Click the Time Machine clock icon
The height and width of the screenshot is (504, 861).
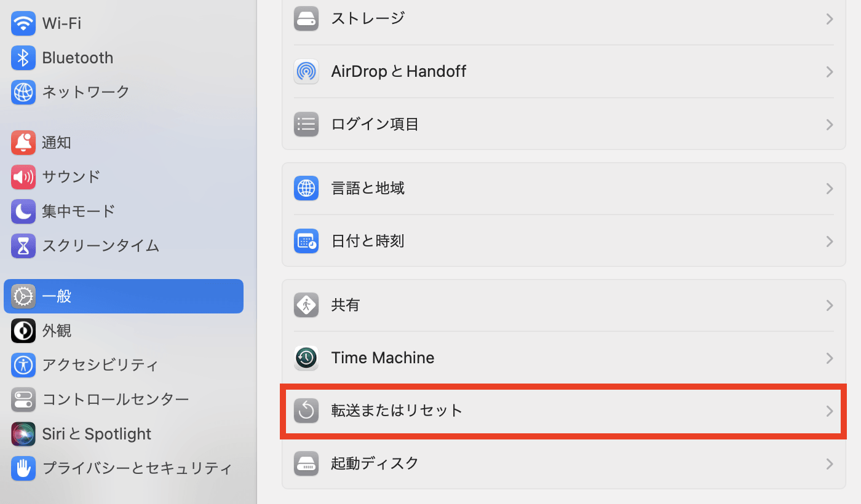pyautogui.click(x=306, y=358)
